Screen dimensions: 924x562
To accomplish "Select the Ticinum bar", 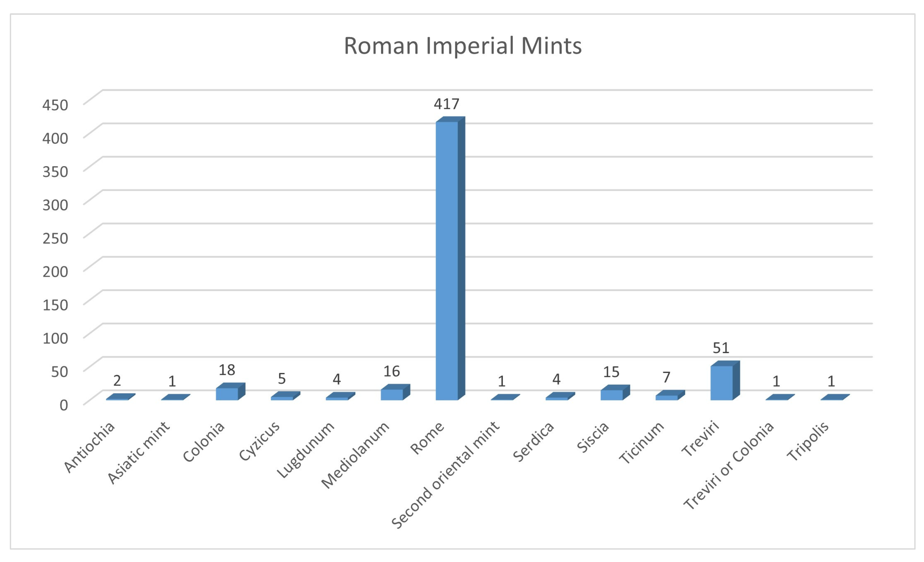I will (x=666, y=397).
